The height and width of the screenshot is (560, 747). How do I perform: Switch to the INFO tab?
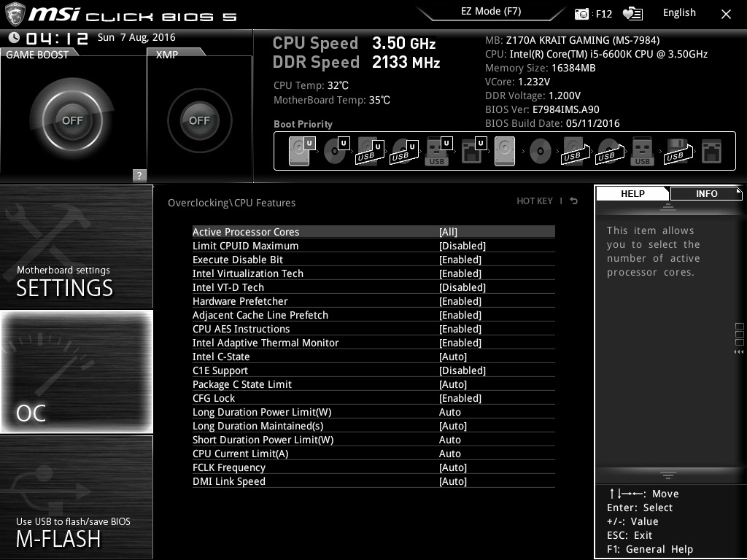pos(706,194)
